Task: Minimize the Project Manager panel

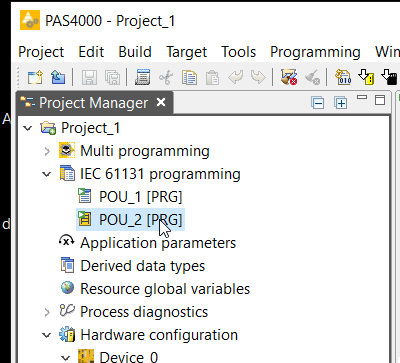Action: click(x=362, y=98)
